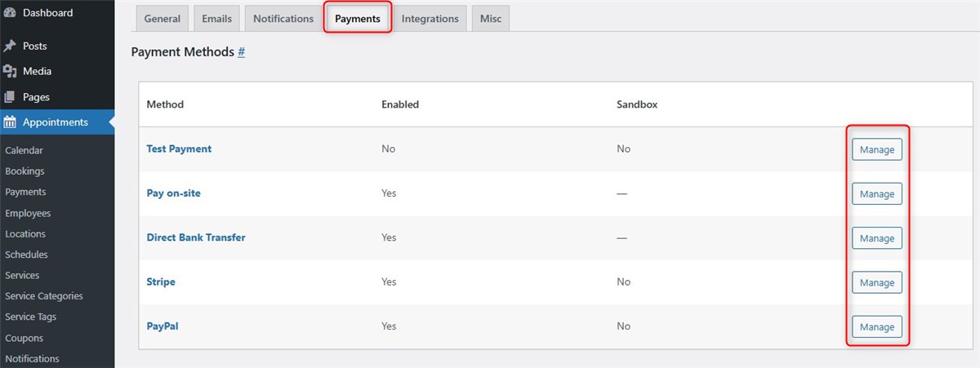The height and width of the screenshot is (368, 980).
Task: Click the Pages icon in sidebar
Action: tap(10, 97)
